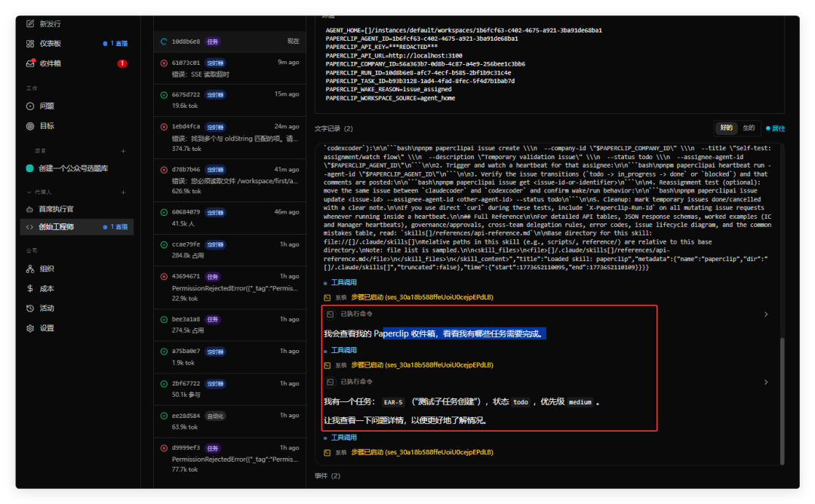Click the 活动 history clock icon
Image resolution: width=815 pixels, height=504 pixels.
[30, 308]
